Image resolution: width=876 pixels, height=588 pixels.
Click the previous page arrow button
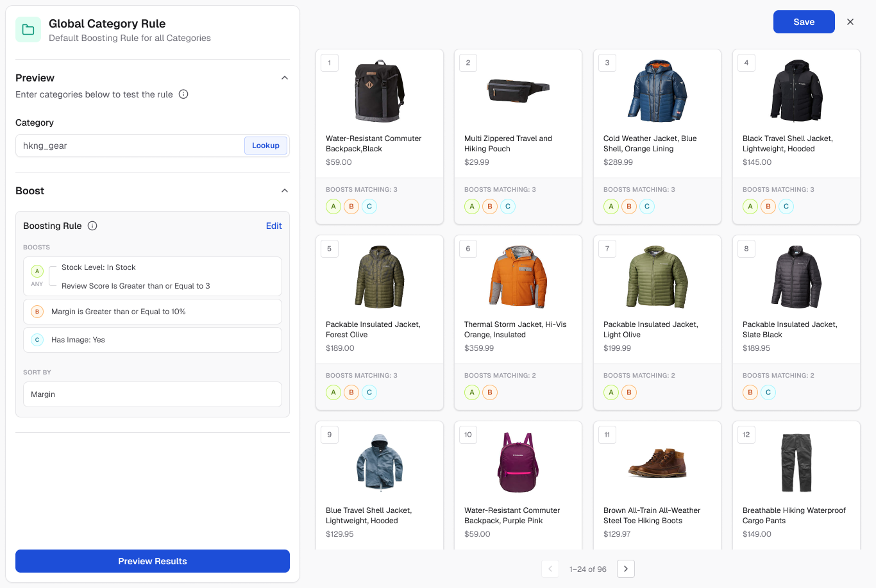tap(550, 569)
